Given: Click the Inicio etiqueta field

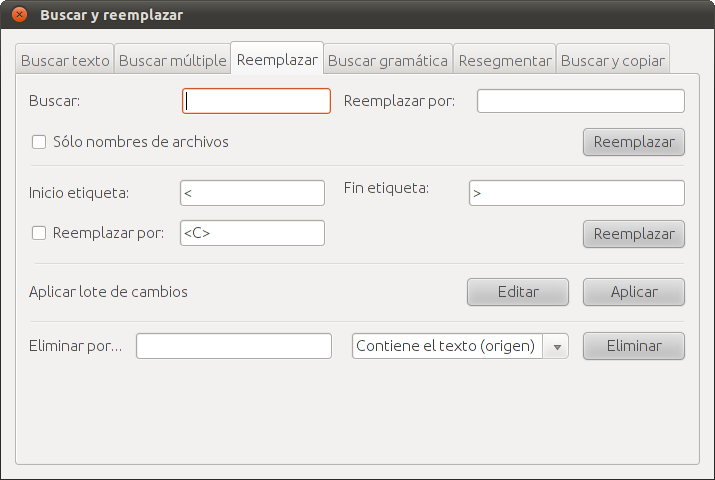Looking at the screenshot, I should [252, 193].
